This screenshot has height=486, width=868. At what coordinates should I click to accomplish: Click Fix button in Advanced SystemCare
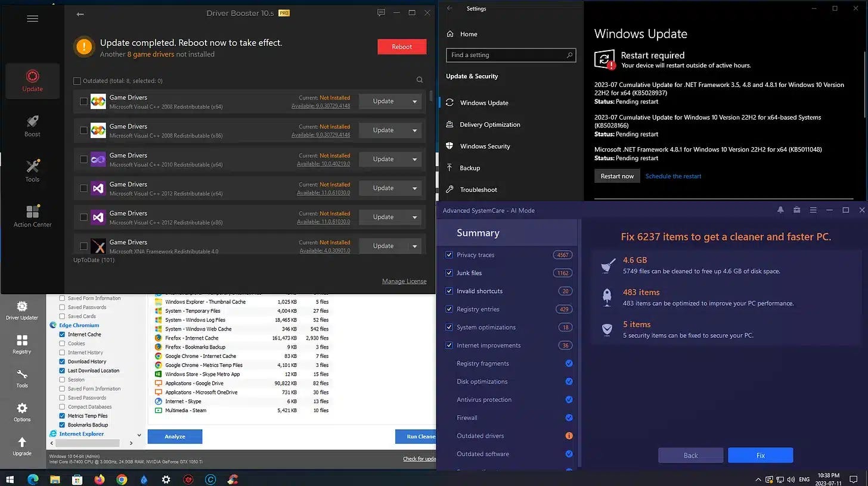point(760,455)
